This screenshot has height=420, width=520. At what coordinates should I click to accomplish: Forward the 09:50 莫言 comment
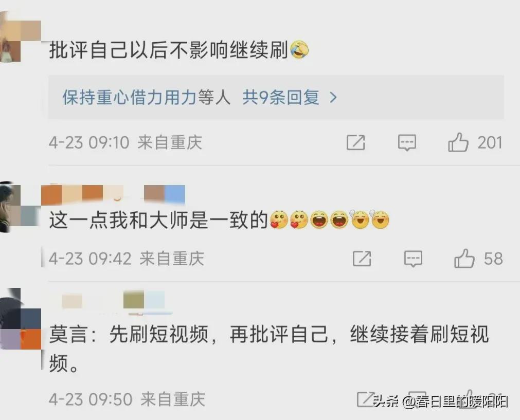(365, 399)
